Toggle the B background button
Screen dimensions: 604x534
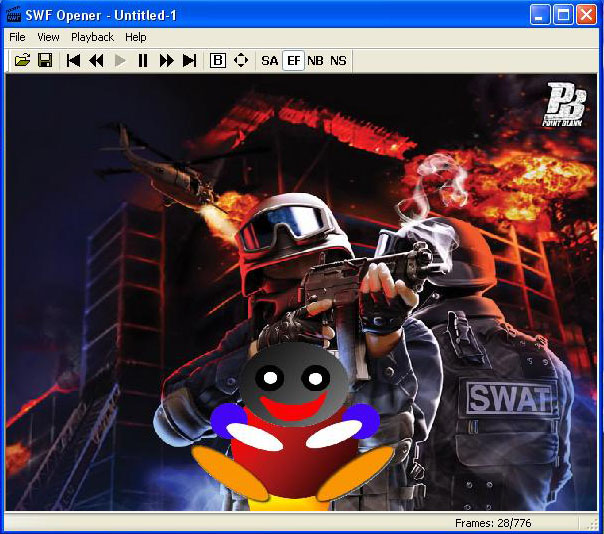(x=218, y=60)
